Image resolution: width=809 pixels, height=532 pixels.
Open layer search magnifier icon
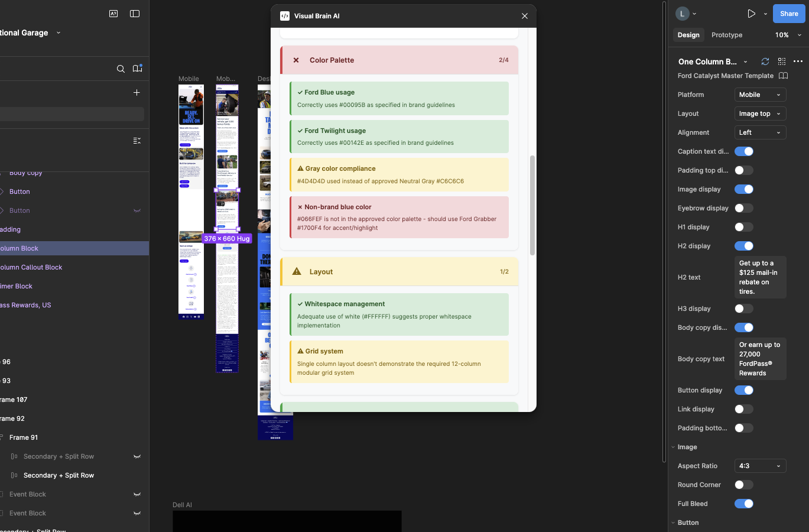121,69
